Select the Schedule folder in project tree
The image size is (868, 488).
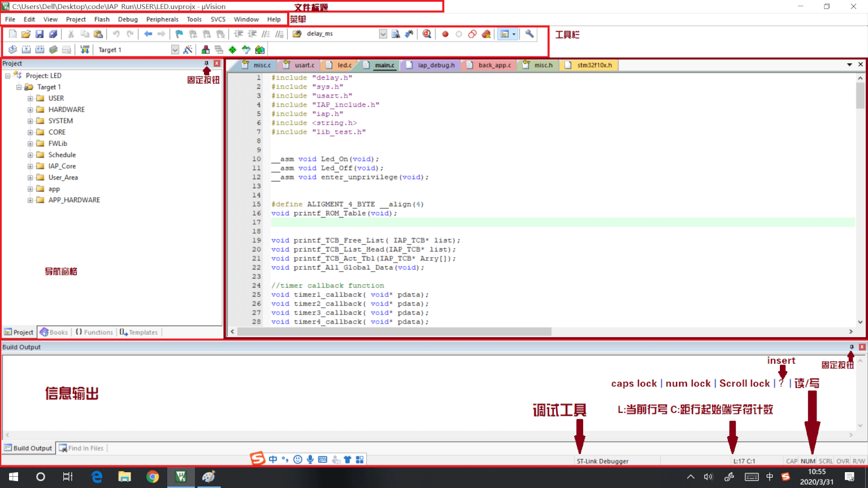pyautogui.click(x=62, y=155)
